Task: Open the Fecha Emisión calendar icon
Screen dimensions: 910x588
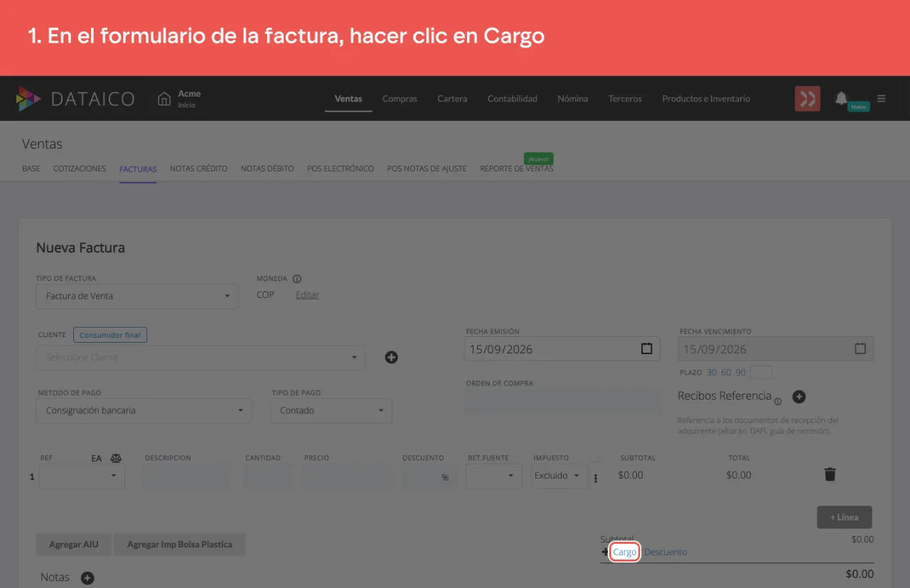Action: click(646, 349)
